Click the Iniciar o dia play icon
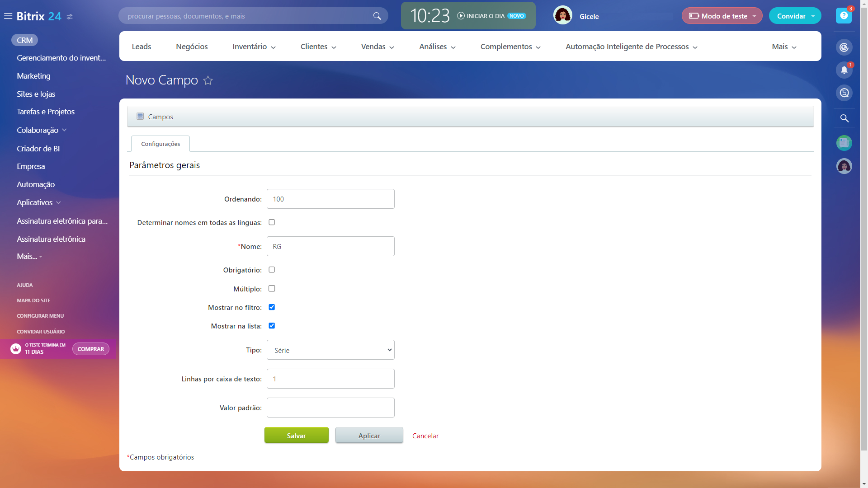The image size is (868, 488). (x=461, y=16)
